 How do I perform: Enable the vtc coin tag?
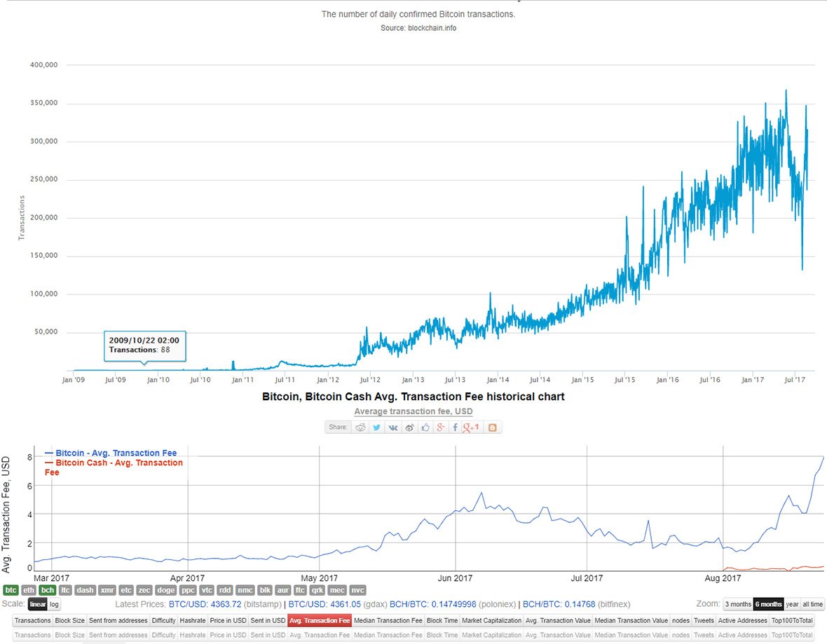point(207,590)
